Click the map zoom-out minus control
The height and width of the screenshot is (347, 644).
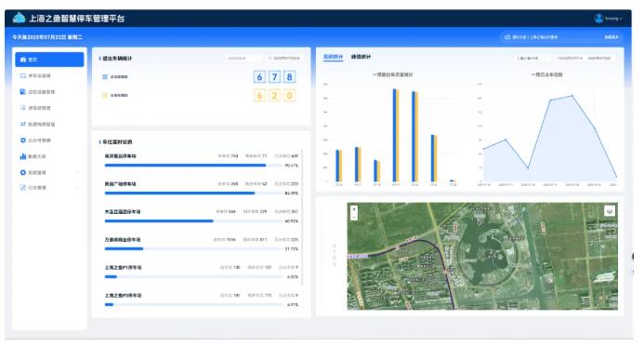pos(354,217)
